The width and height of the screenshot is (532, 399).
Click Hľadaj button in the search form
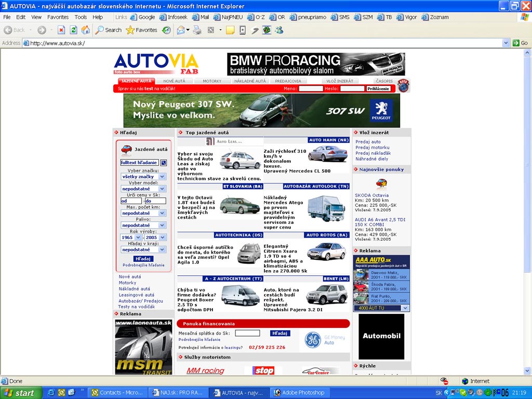(x=143, y=259)
